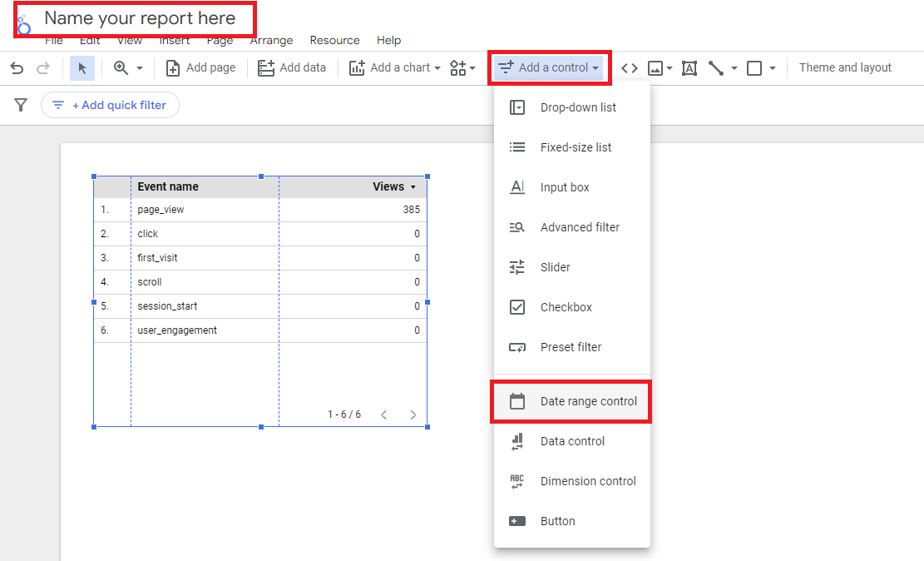Choose Fixed-size list control
The image size is (924, 561).
click(572, 147)
